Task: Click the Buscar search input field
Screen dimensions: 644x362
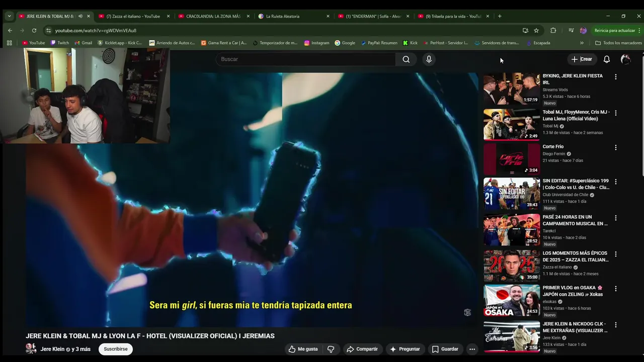Action: point(306,59)
